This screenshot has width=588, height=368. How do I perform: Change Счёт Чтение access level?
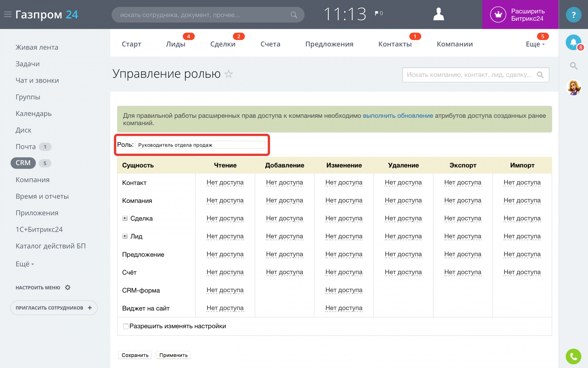pyautogui.click(x=225, y=272)
